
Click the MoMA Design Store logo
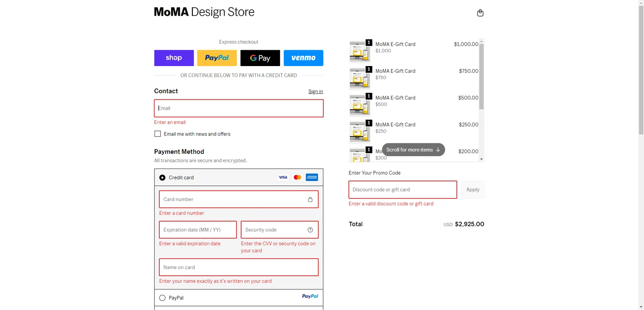click(204, 12)
